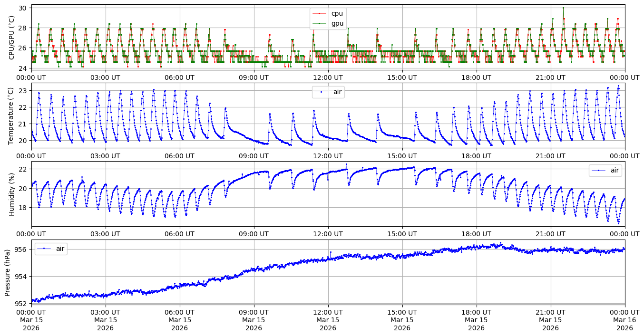
Task: Select the cpu legend text label
Action: point(337,13)
